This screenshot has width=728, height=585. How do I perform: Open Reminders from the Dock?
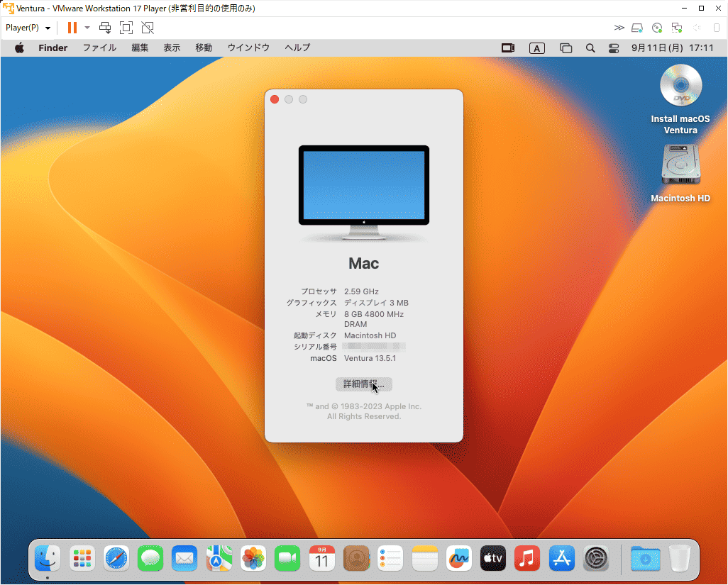click(390, 558)
